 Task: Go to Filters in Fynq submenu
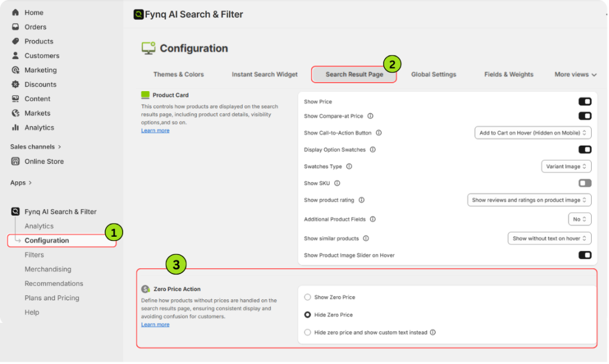34,255
